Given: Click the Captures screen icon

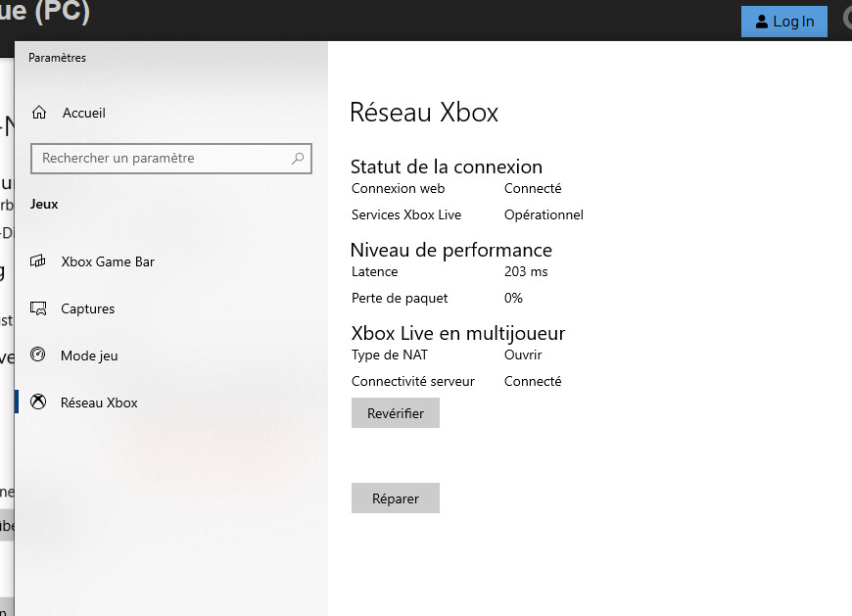Looking at the screenshot, I should pos(39,308).
